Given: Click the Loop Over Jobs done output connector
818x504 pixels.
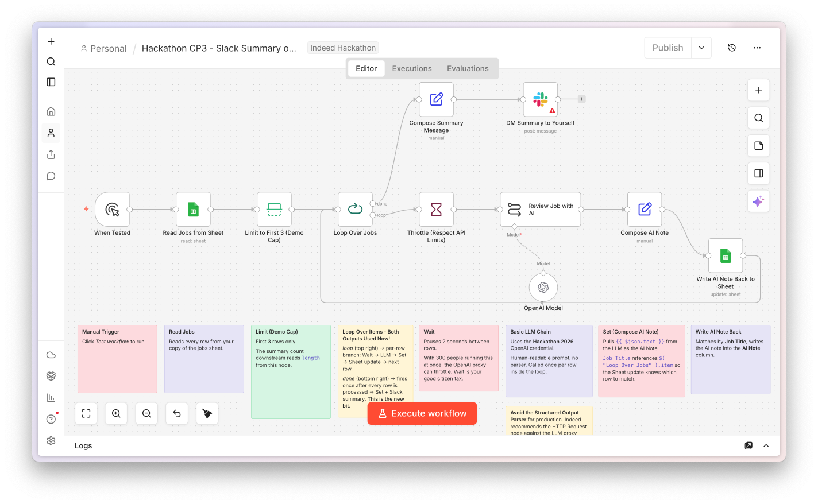Looking at the screenshot, I should (x=373, y=204).
